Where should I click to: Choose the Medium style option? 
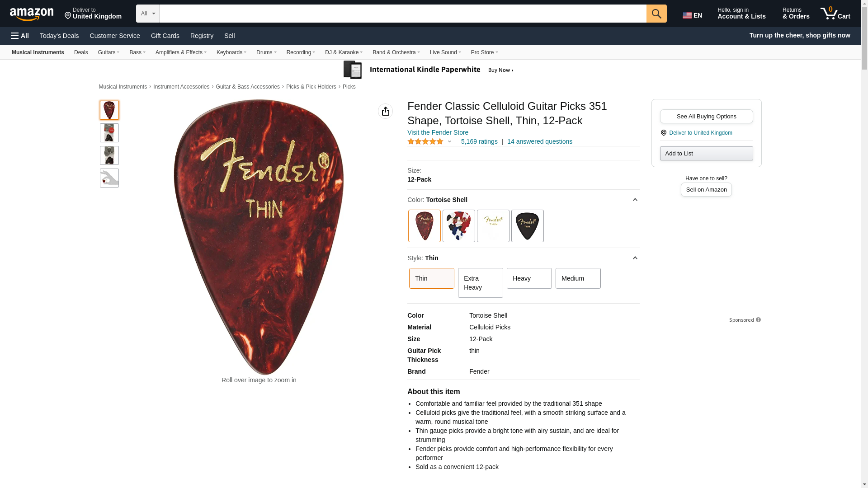pyautogui.click(x=578, y=278)
